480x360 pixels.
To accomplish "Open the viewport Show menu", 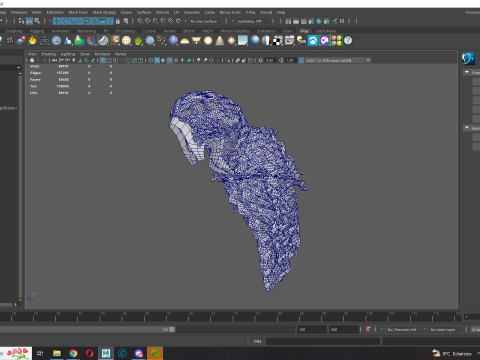I will click(x=85, y=54).
